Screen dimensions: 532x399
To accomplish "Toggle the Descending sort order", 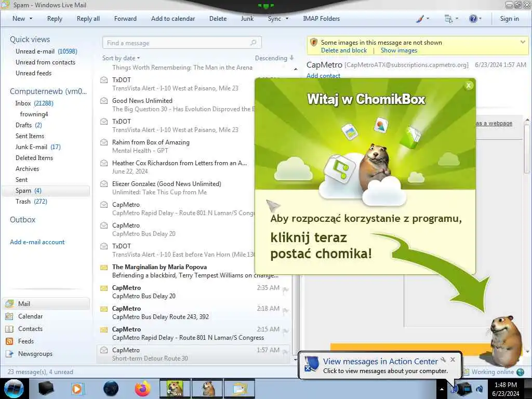I will coord(274,58).
